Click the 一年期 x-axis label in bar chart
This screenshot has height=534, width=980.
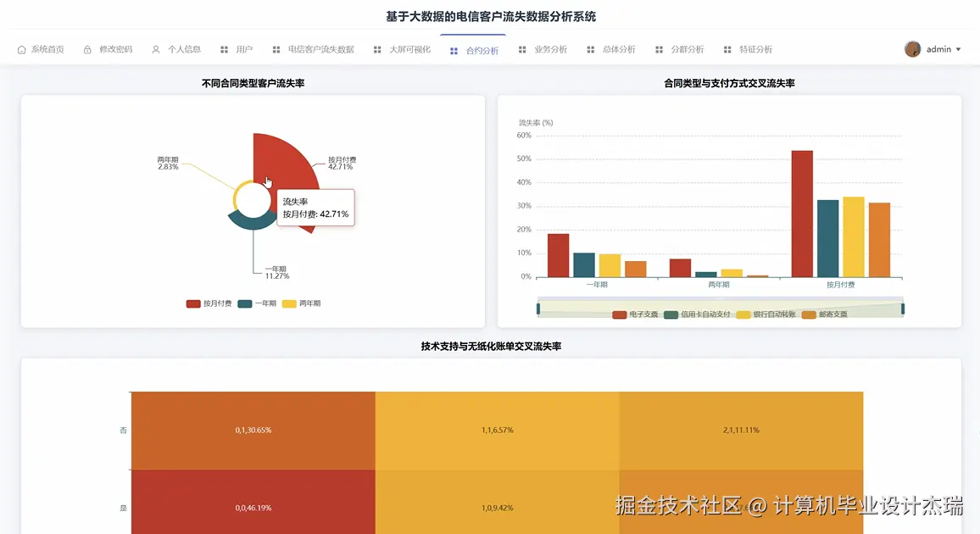pyautogui.click(x=597, y=285)
